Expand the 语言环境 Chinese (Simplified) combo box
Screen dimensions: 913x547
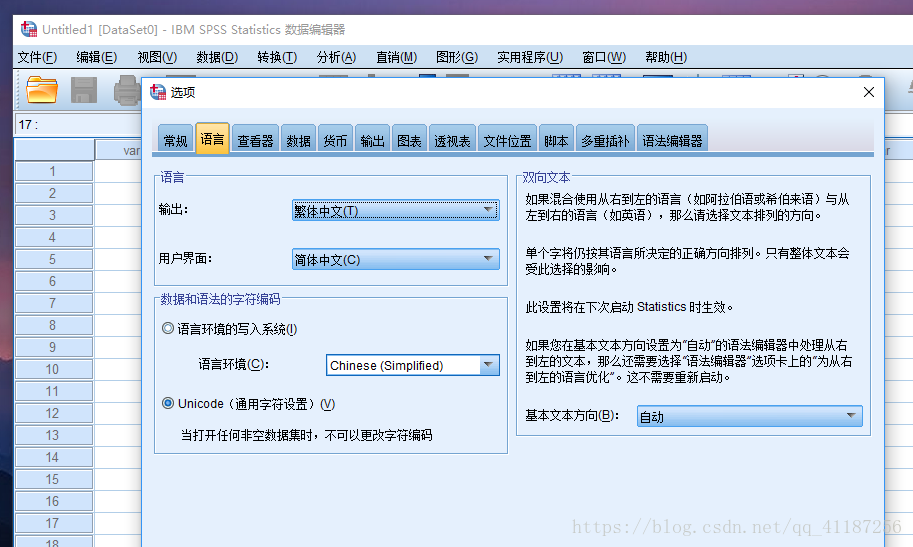coord(489,365)
